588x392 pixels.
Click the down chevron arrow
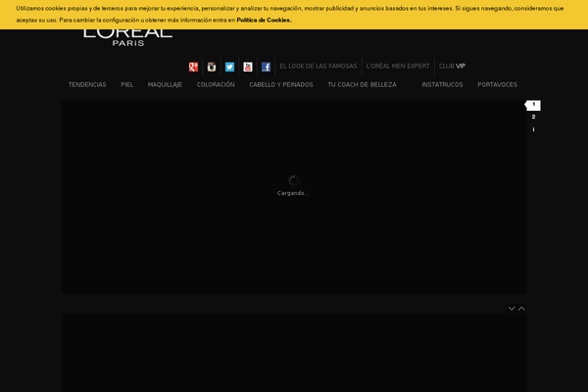[x=512, y=308]
